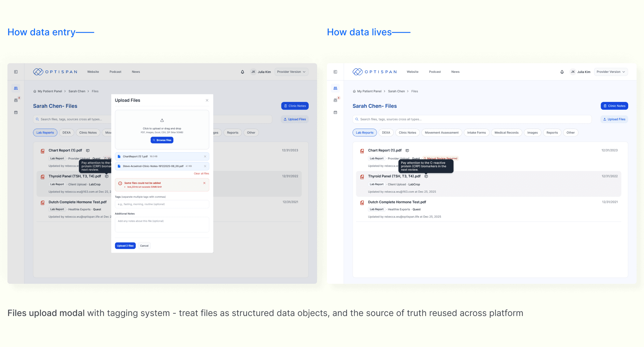Click the upload arrow icon in the drop zone
This screenshot has width=644, height=347.
(x=162, y=120)
